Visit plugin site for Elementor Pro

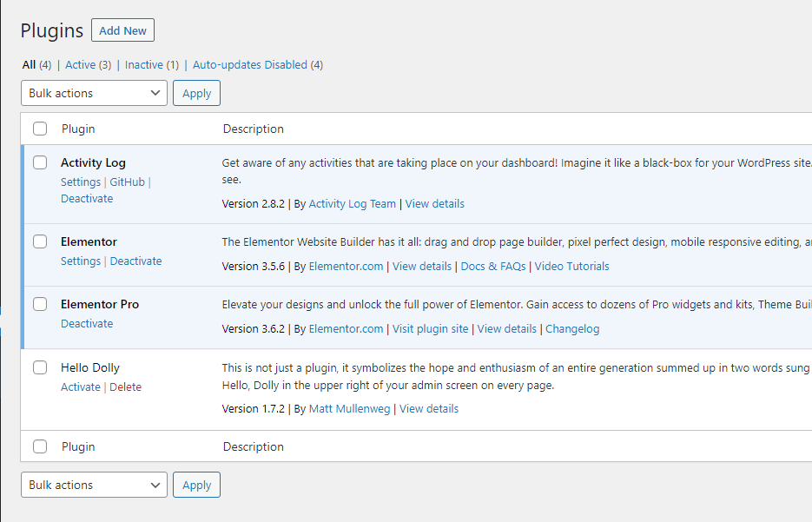(x=431, y=329)
